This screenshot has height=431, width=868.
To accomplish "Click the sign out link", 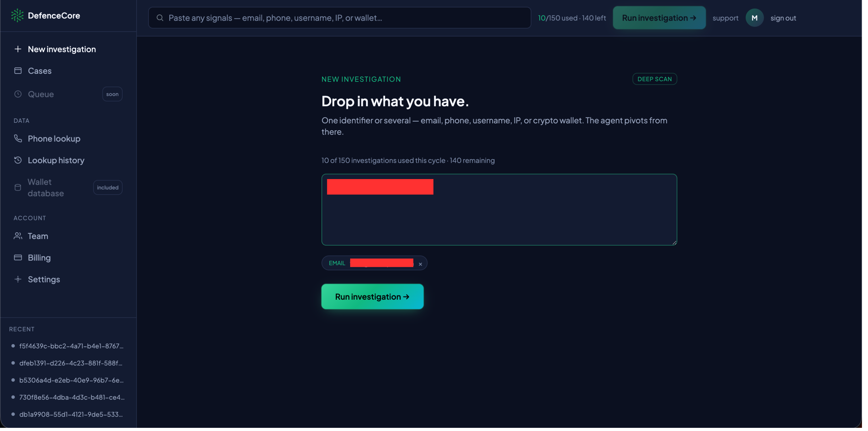I will click(788, 18).
